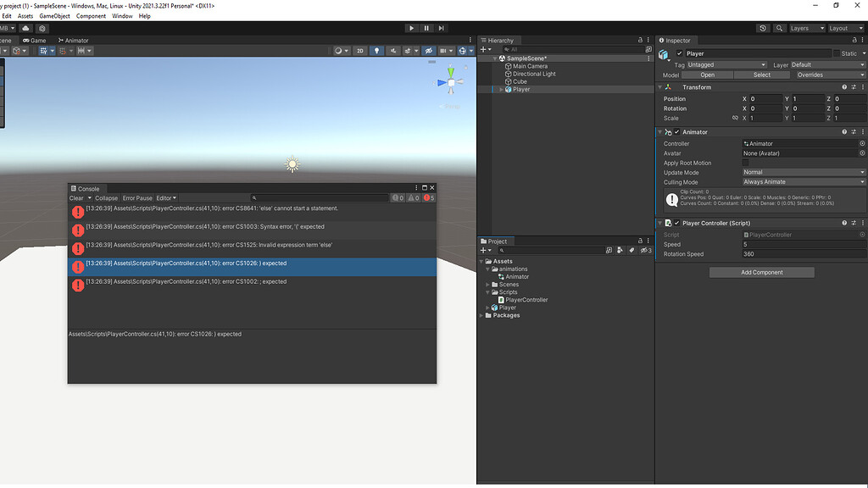Open the GameObject menu
Image resolution: width=868 pixels, height=488 pixels.
pyautogui.click(x=54, y=16)
